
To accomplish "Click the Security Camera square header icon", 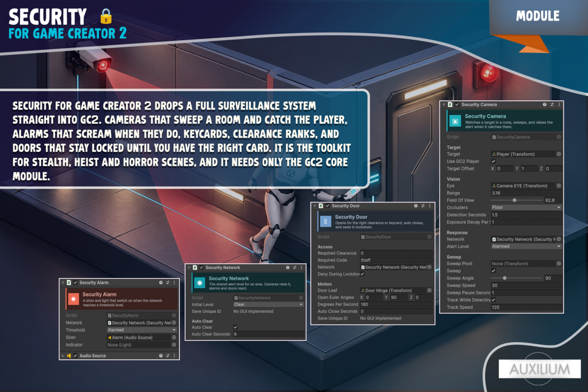I will tap(455, 121).
